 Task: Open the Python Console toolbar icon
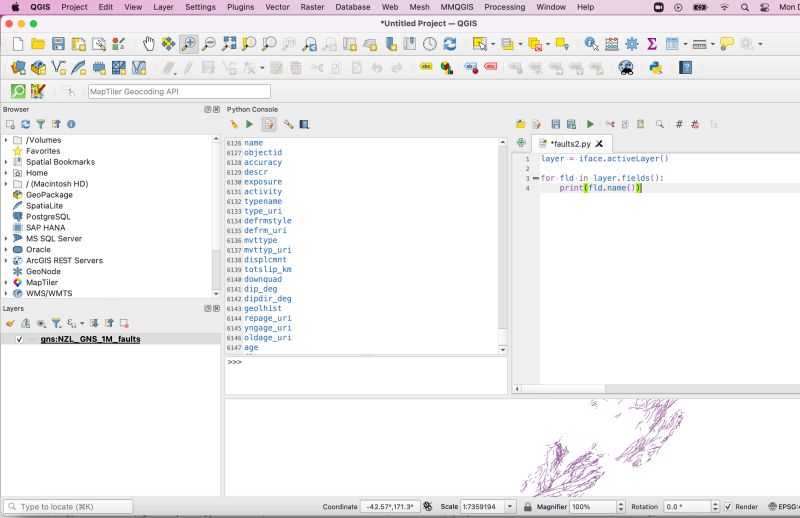click(x=656, y=68)
